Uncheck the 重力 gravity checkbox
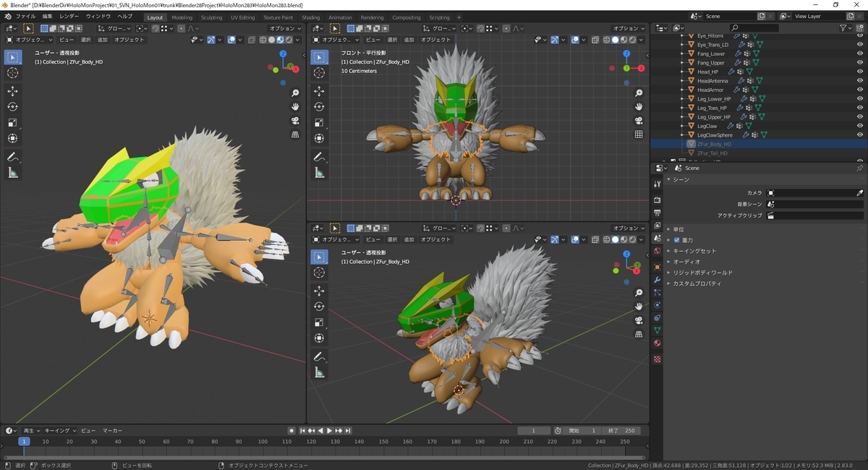 677,240
